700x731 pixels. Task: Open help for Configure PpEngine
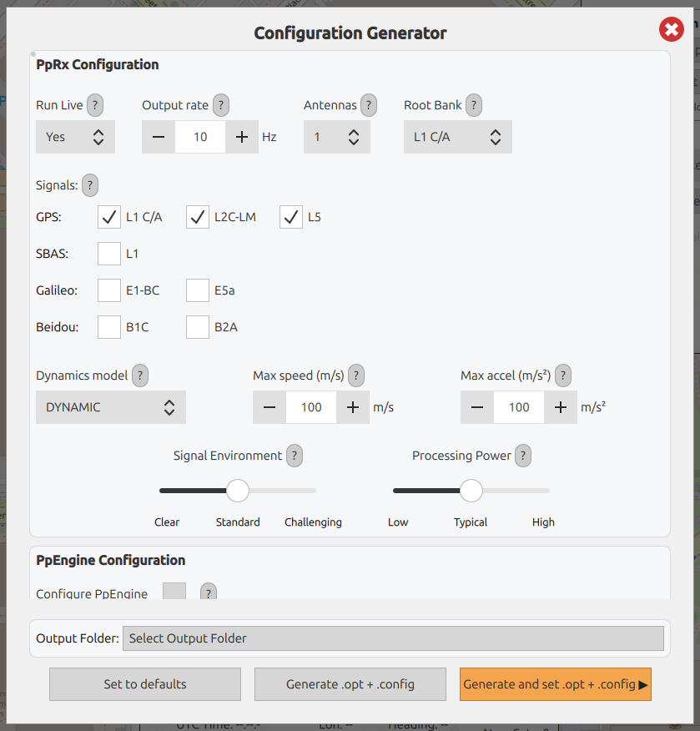[x=209, y=592]
